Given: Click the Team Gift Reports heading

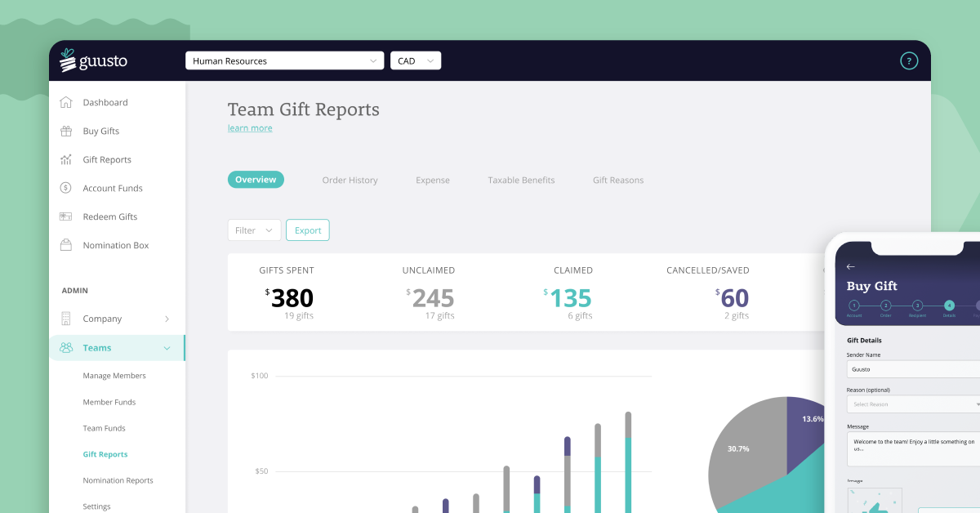Looking at the screenshot, I should (304, 109).
